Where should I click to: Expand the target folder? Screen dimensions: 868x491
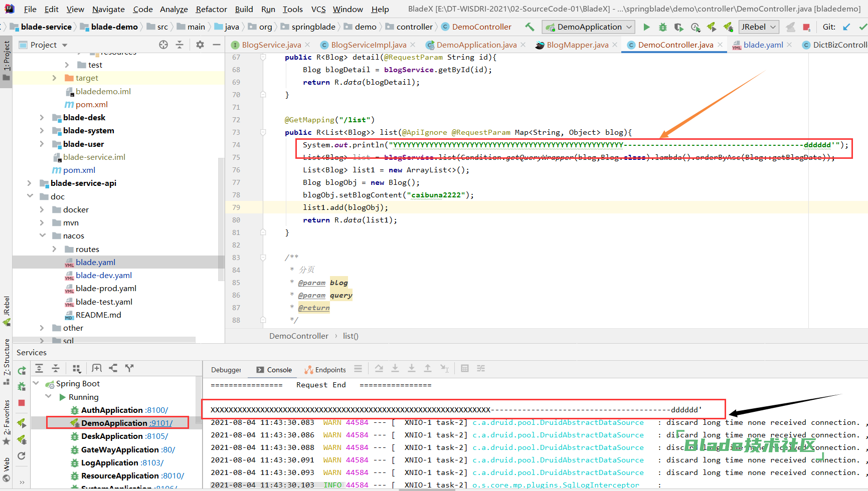click(x=55, y=78)
